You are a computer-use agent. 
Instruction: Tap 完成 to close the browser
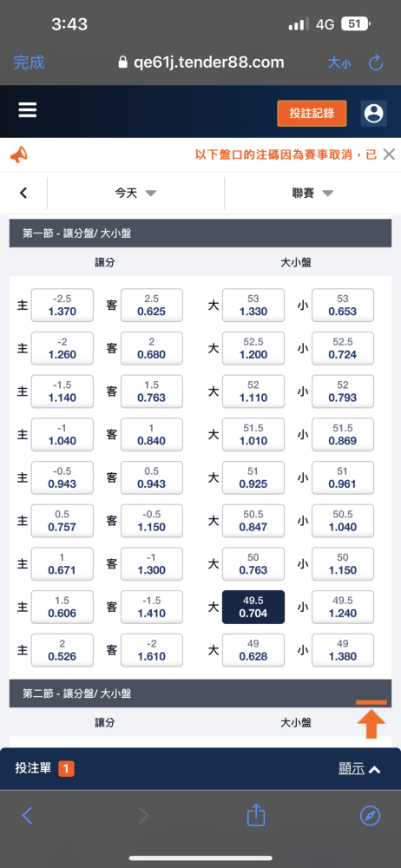coord(29,62)
